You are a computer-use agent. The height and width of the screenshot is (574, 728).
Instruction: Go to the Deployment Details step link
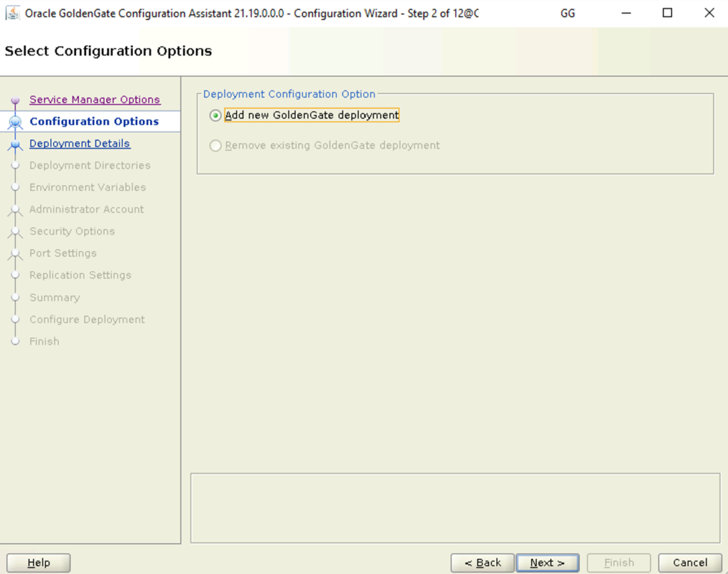[80, 143]
